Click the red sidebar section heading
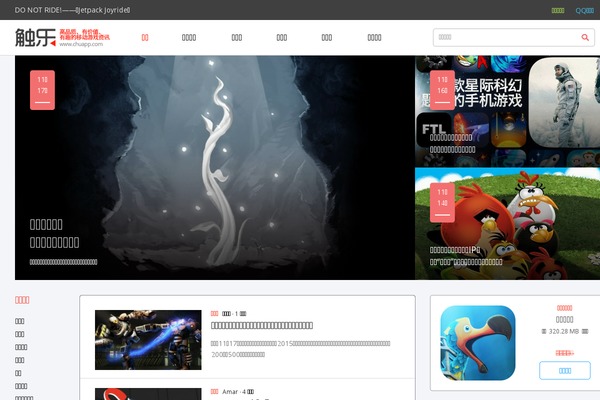 pyautogui.click(x=22, y=300)
